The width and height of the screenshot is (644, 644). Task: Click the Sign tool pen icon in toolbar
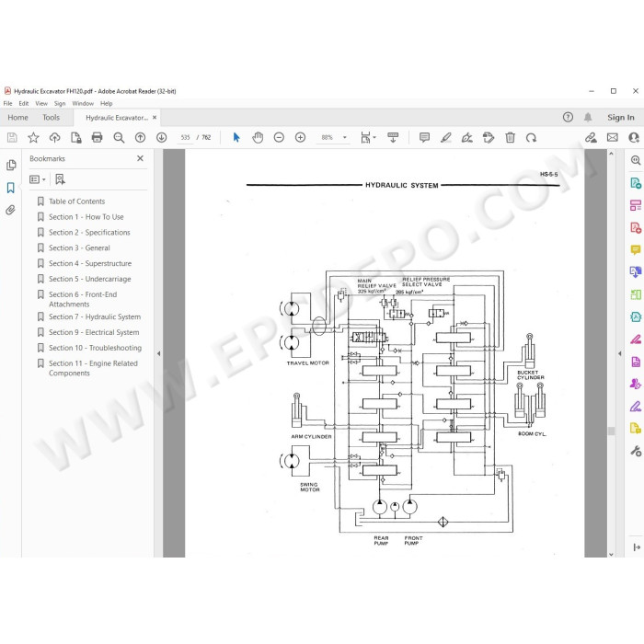point(467,138)
